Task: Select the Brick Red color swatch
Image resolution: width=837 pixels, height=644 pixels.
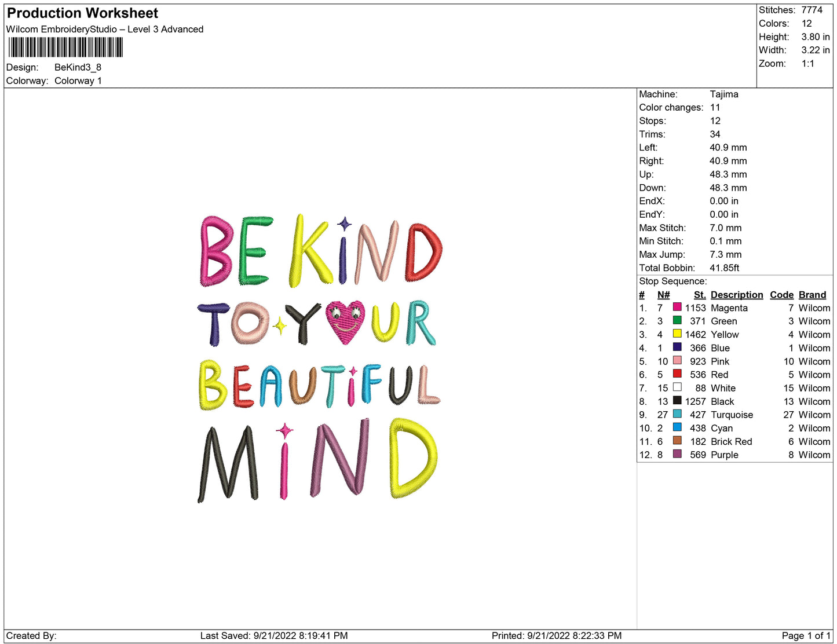Action: click(x=677, y=440)
